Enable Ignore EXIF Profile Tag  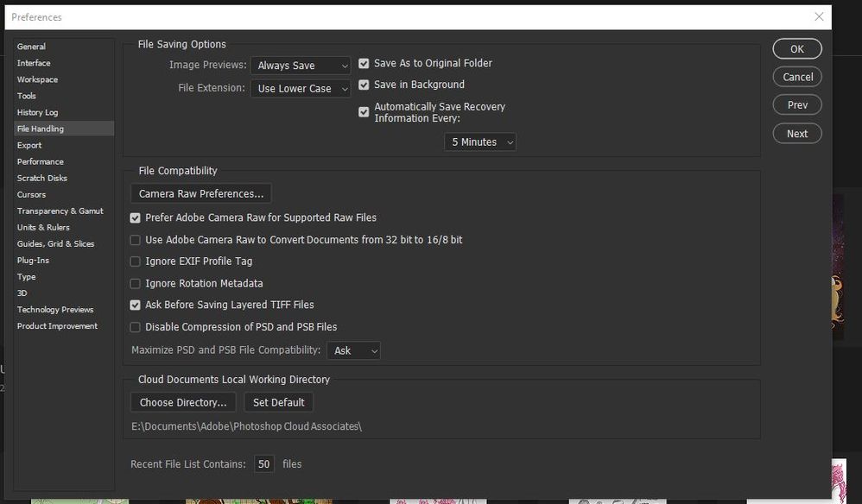click(135, 261)
